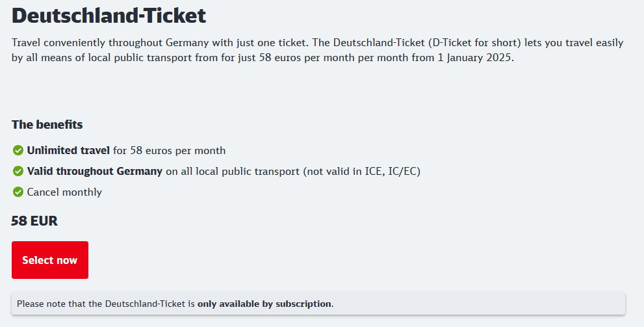Click the "Cancel monthly" benefit text
644x327 pixels.
(64, 192)
